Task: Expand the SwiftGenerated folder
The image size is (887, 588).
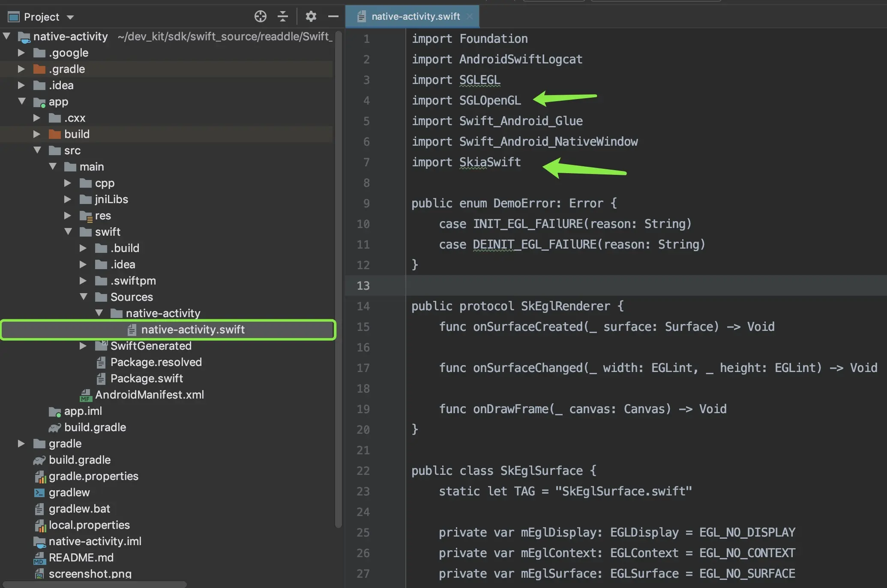Action: [83, 346]
